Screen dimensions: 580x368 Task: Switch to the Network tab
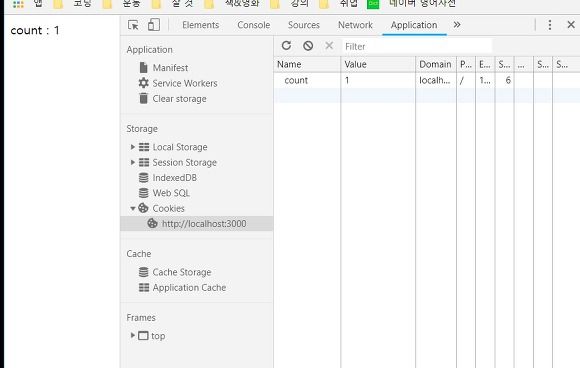[x=355, y=25]
